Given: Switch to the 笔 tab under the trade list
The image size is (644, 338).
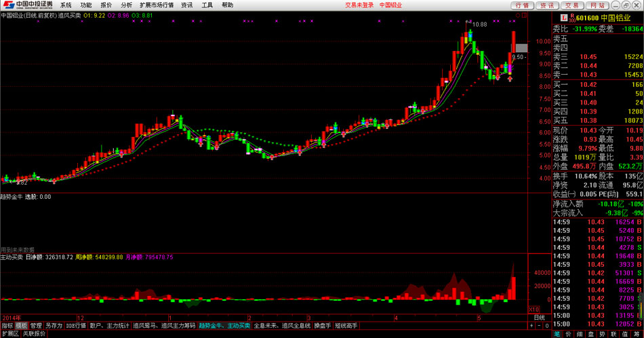Looking at the screenshot, I should point(557,334).
